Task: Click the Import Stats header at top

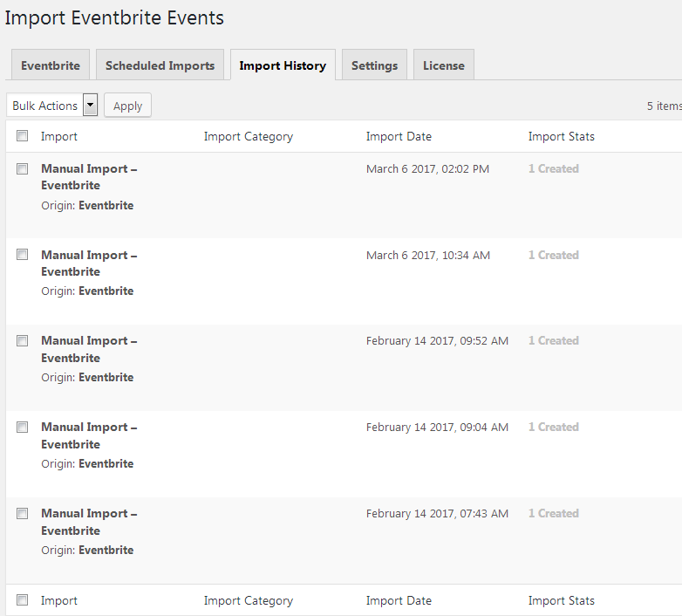Action: (x=562, y=137)
